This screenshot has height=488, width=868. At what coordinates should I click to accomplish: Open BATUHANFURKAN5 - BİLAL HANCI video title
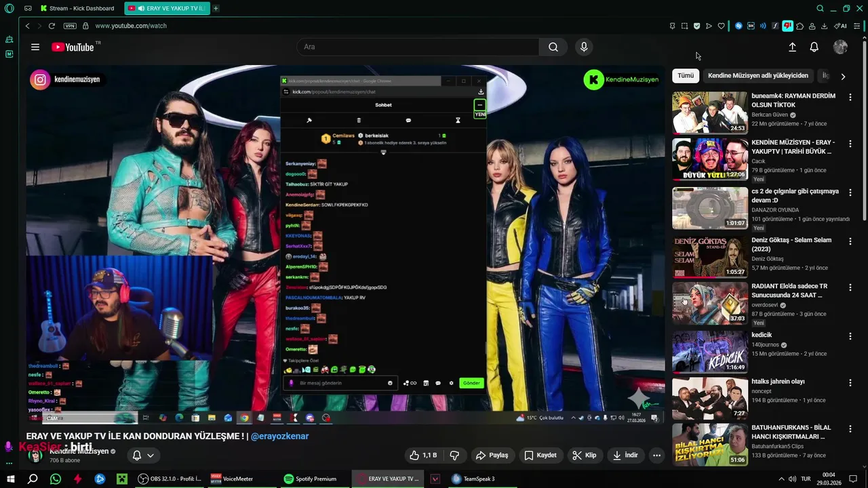point(791,432)
